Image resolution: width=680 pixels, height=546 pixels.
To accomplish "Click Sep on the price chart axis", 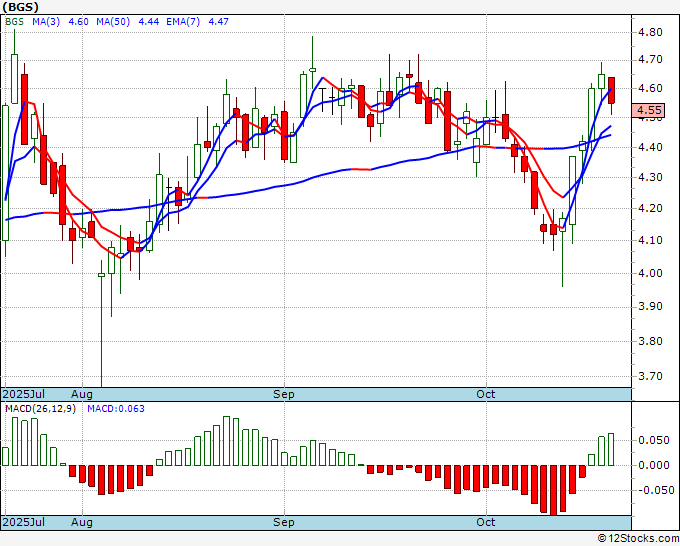I will point(284,394).
